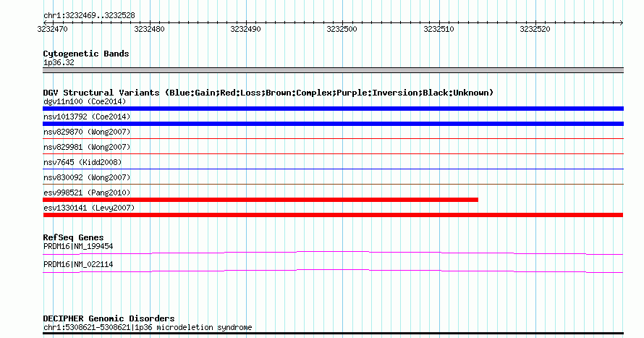Click the chr1:3232469..3232528 region label

point(89,16)
